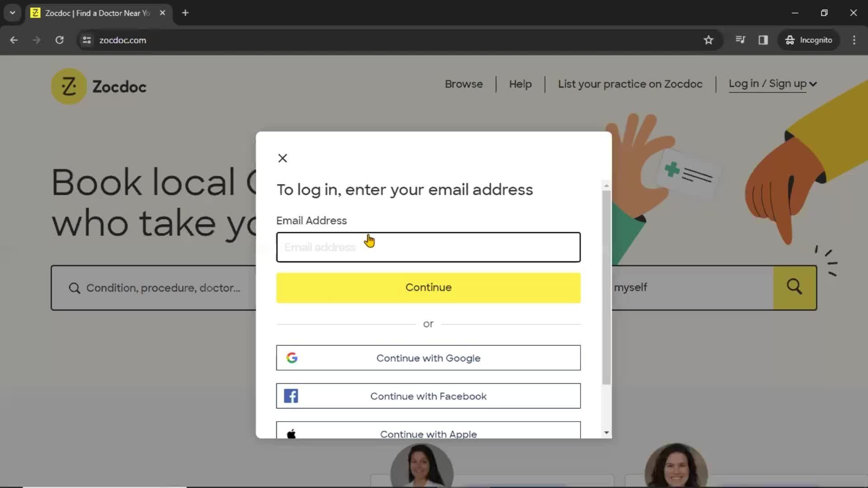Click the browser extensions puzzle icon
The width and height of the screenshot is (868, 488).
click(741, 40)
